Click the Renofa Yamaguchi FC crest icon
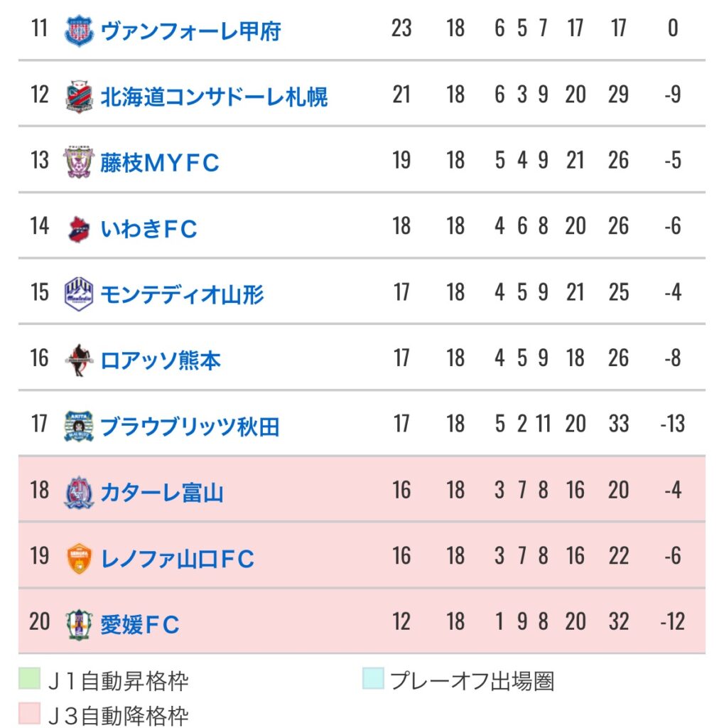Viewport: 724px width, 728px height. [80, 559]
